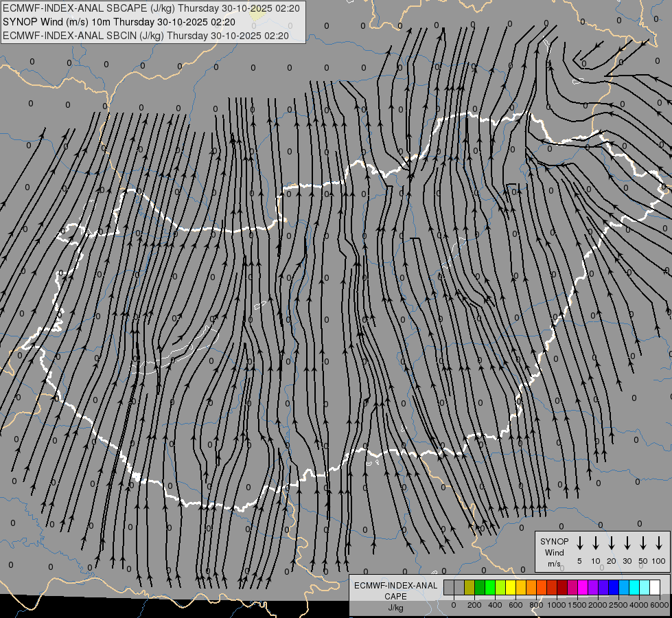Click the 100 m/s wind legend arrow
The width and height of the screenshot is (672, 618).
click(659, 543)
